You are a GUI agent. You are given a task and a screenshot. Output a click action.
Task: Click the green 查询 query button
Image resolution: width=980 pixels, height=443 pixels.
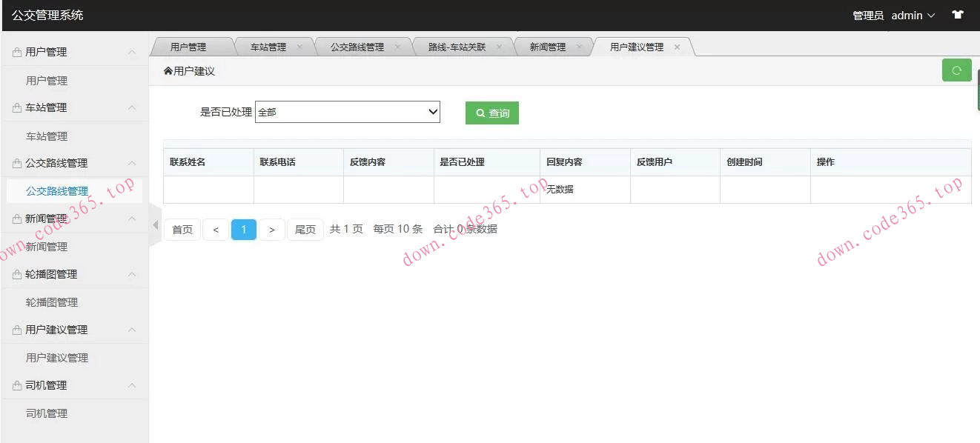(491, 112)
